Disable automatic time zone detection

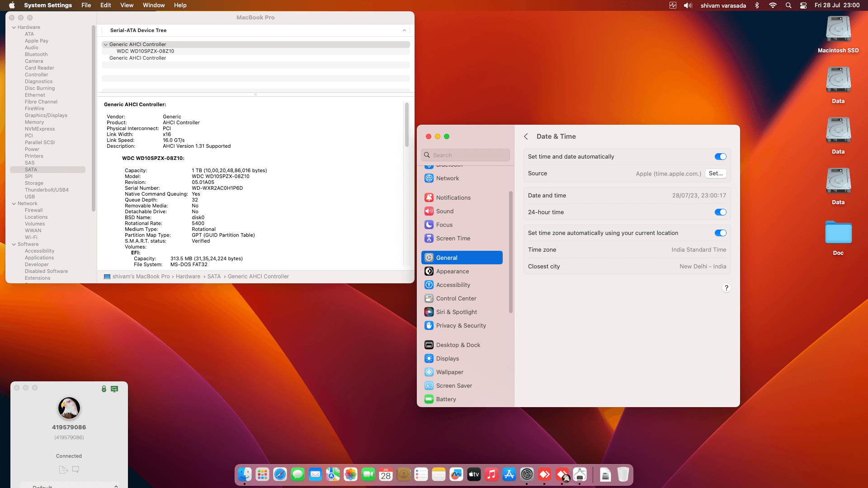pos(720,233)
